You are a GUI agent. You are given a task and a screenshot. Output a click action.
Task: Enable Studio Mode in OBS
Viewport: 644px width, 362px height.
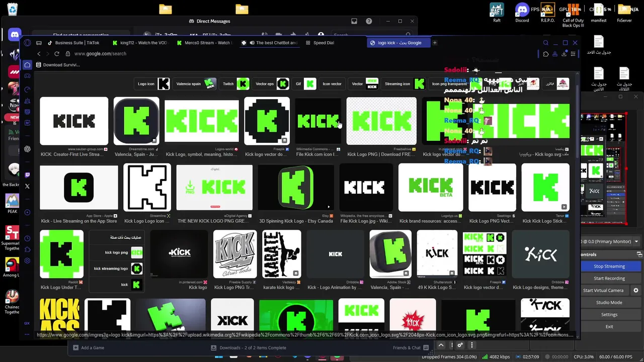coord(609,303)
